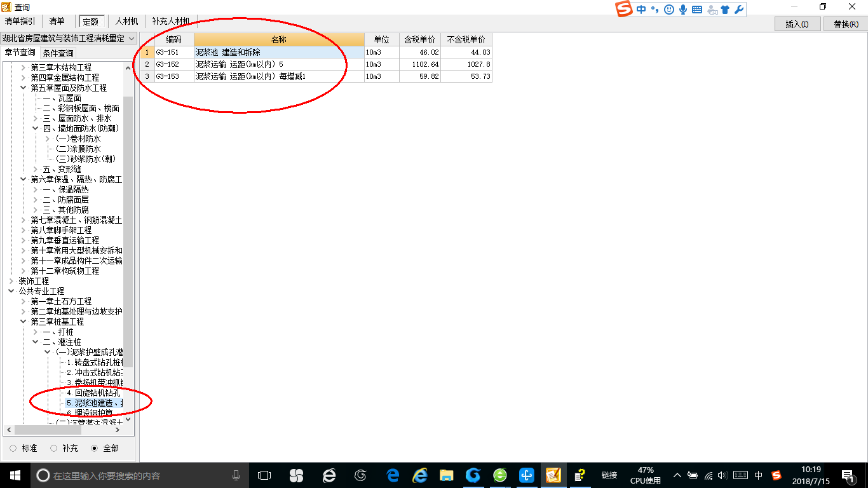Switch to the 清单 tab
The width and height of the screenshot is (868, 488).
(x=57, y=22)
